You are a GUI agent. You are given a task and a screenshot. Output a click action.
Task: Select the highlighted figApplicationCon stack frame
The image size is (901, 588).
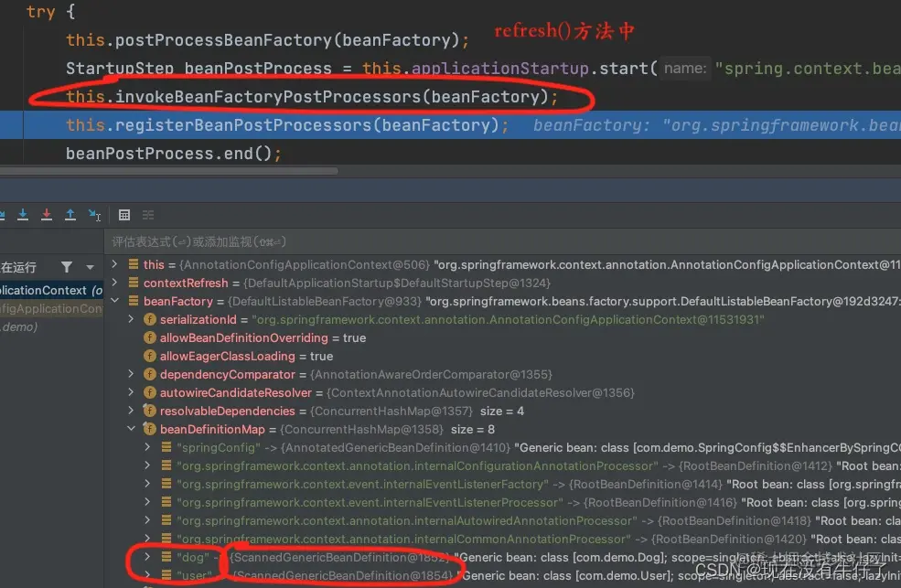pos(52,309)
